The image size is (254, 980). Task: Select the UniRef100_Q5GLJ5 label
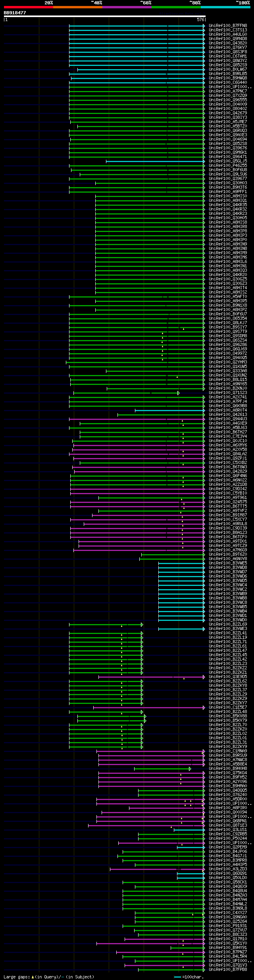(228, 161)
